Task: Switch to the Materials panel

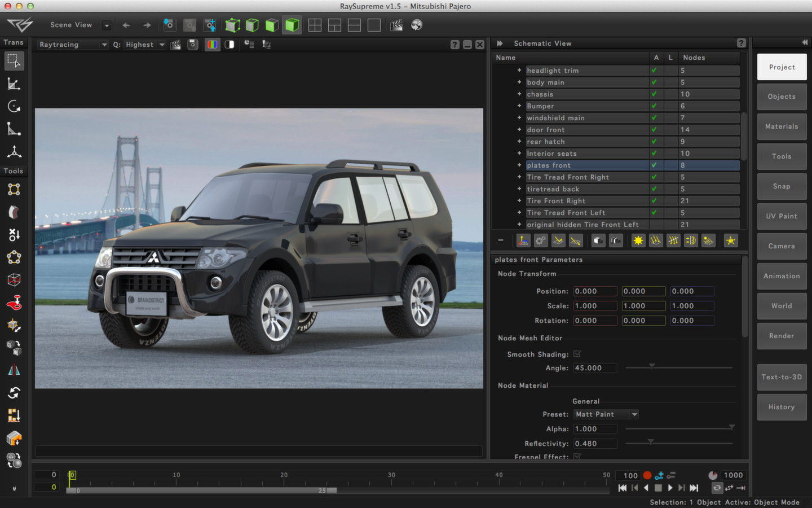Action: (x=782, y=126)
